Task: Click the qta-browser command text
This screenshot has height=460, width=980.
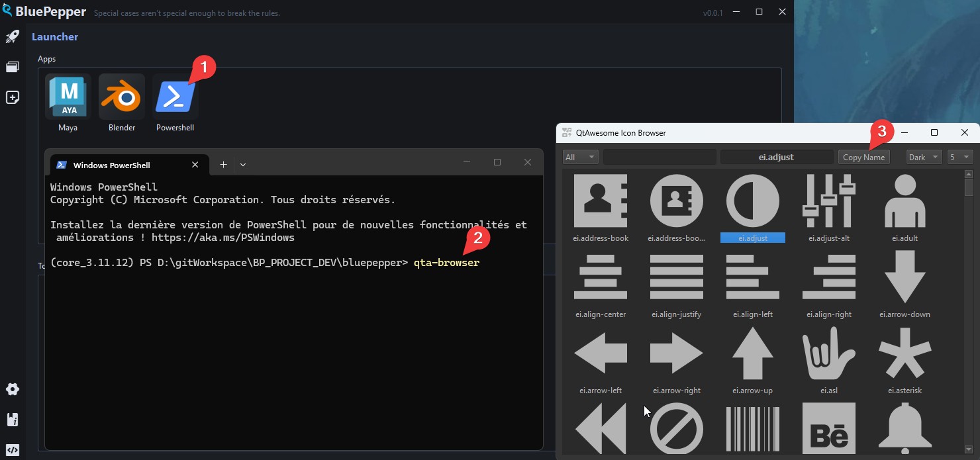Action: 446,263
